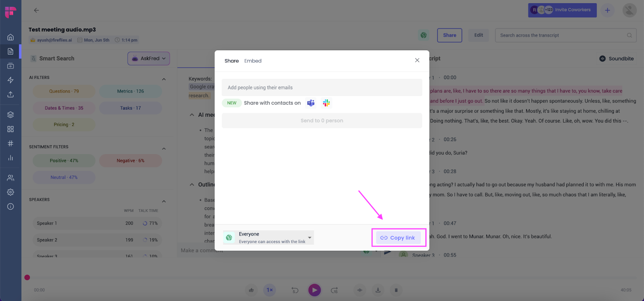This screenshot has height=301, width=644.
Task: Focus the Add people using their emails field
Action: (322, 87)
